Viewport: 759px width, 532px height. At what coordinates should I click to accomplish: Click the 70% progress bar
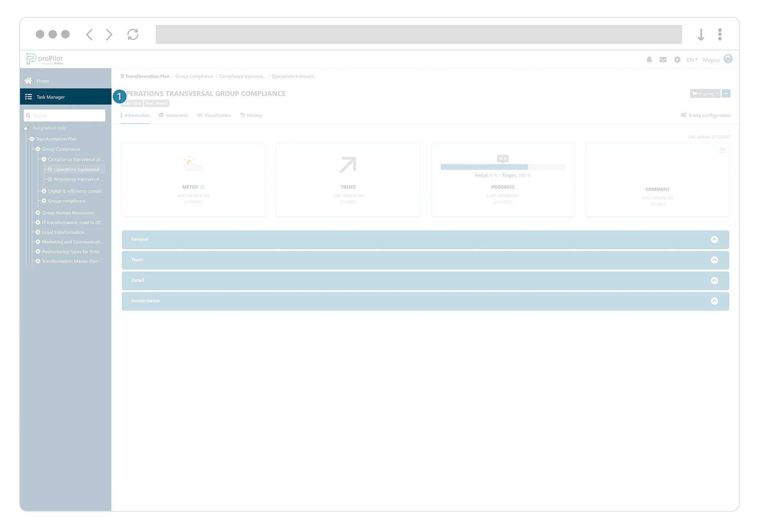(502, 167)
